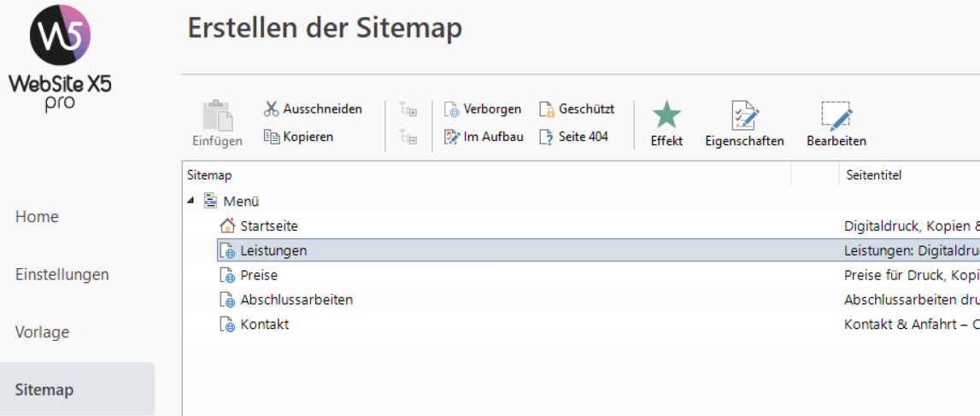The height and width of the screenshot is (416, 980).
Task: Switch to the Vorlage section
Action: 43,332
